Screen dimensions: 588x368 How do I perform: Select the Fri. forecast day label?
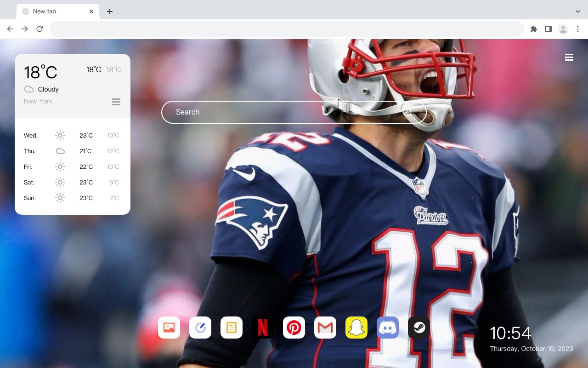28,167
